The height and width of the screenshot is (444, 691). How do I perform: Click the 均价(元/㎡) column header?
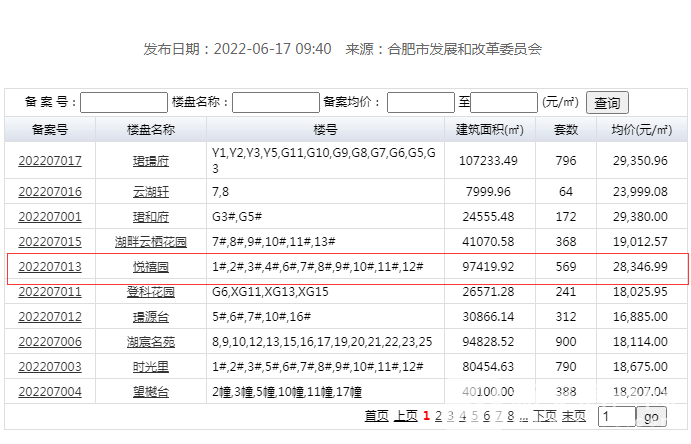642,130
